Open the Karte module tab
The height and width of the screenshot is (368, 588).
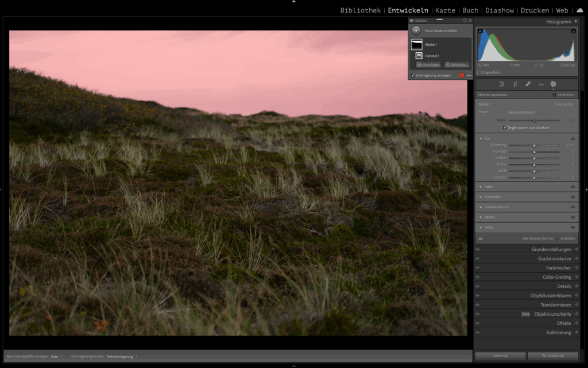445,10
